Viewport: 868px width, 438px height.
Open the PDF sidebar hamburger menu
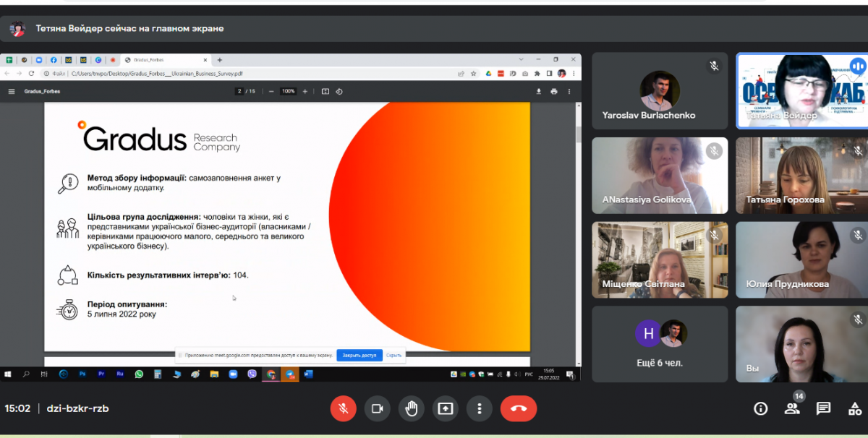pos(11,91)
